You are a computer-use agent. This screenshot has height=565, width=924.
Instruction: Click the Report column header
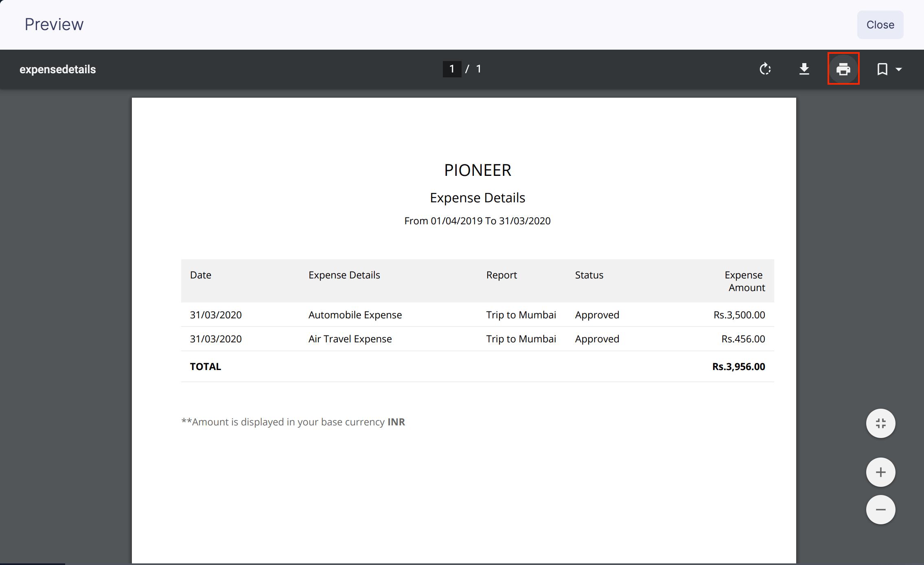501,275
